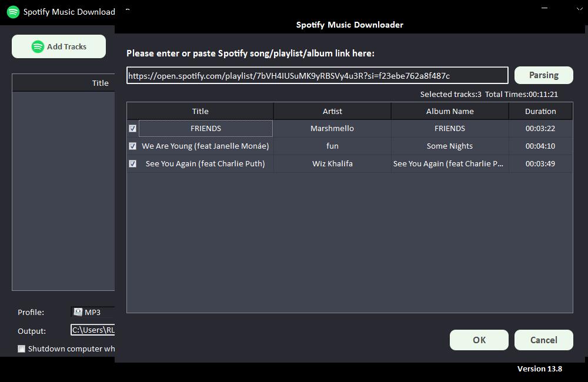Select the FRIENDS title cell
The image size is (588, 382).
pyautogui.click(x=205, y=128)
